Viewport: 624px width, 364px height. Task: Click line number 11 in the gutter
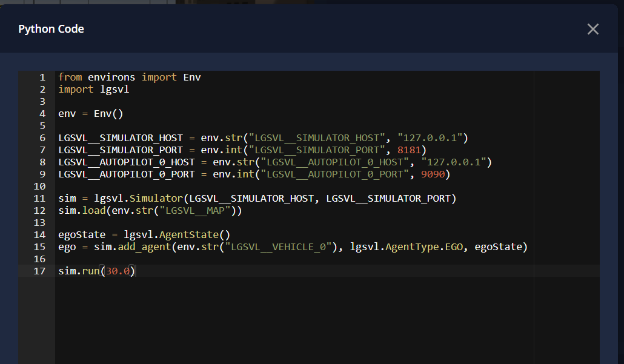[x=39, y=199]
